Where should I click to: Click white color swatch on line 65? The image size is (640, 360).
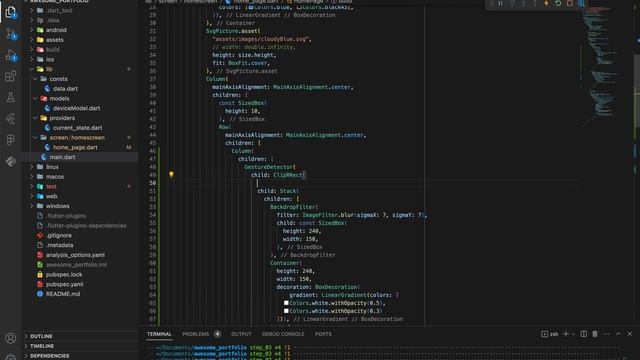point(286,303)
